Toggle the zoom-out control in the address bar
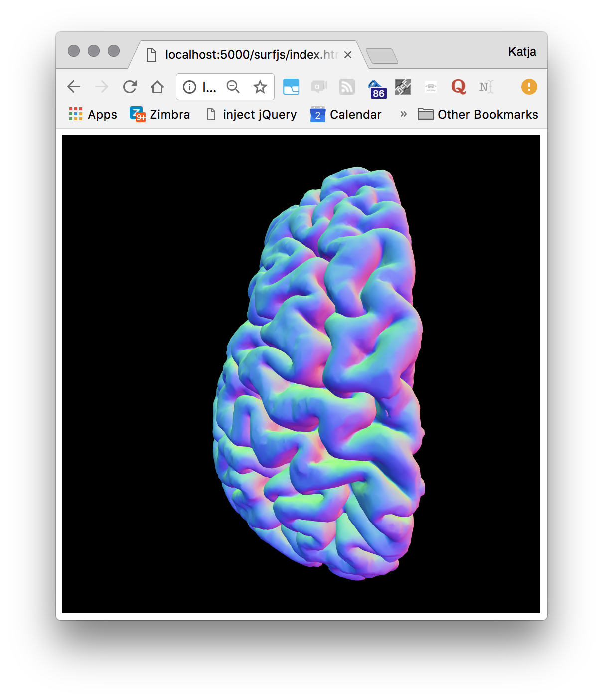Screen dimensions: 603x700 point(233,87)
